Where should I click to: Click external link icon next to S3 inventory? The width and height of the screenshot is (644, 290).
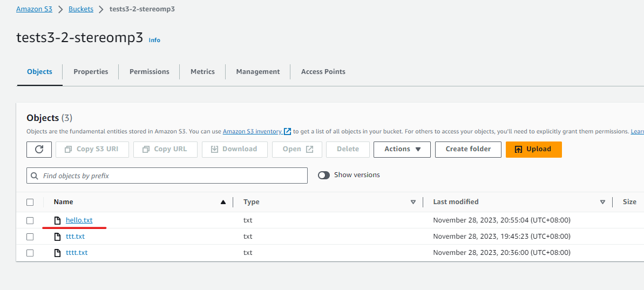coord(288,131)
